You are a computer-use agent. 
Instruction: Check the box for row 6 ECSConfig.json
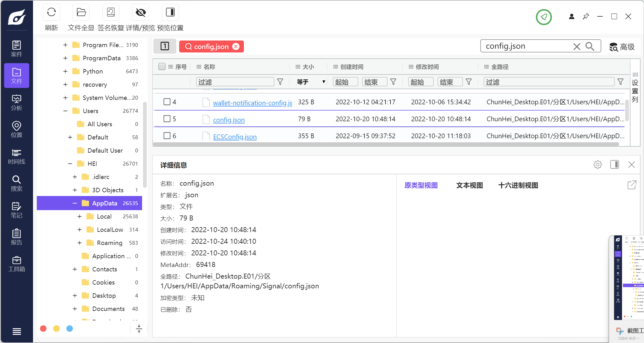click(x=167, y=136)
